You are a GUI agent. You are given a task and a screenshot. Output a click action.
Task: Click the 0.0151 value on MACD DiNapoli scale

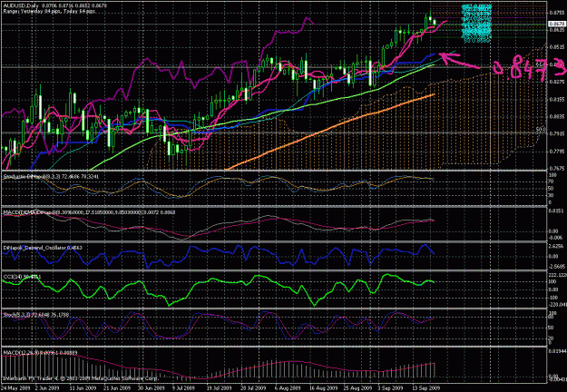[558, 211]
